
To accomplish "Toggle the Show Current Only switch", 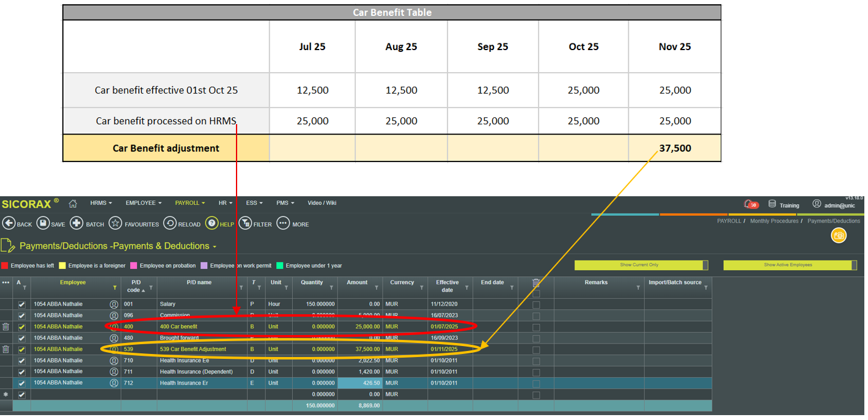I will coord(641,265).
